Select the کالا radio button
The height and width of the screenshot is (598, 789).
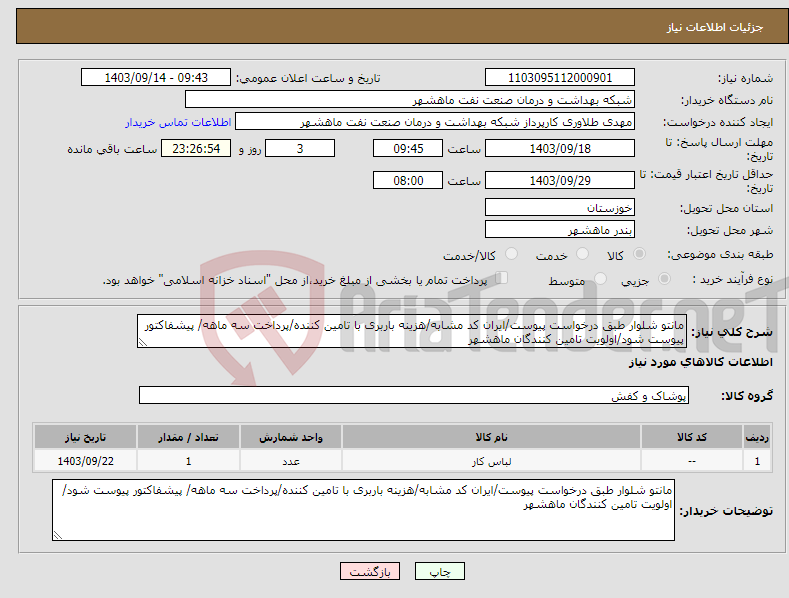point(639,254)
